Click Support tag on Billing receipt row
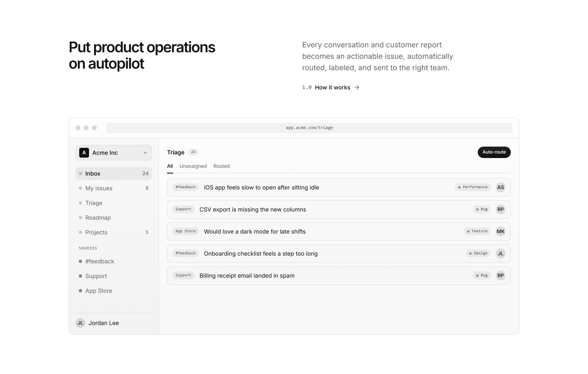The image size is (588, 374). (183, 276)
